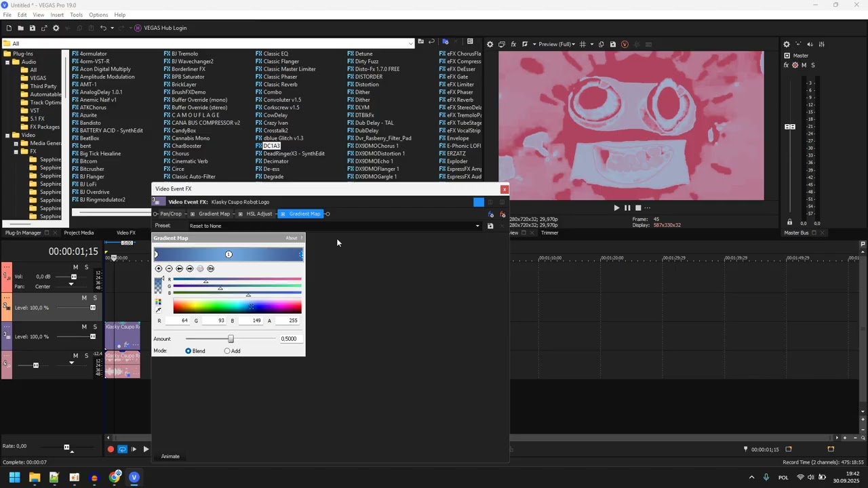Select gradient stop 1 in the middle
This screenshot has width=868, height=488.
[229, 254]
